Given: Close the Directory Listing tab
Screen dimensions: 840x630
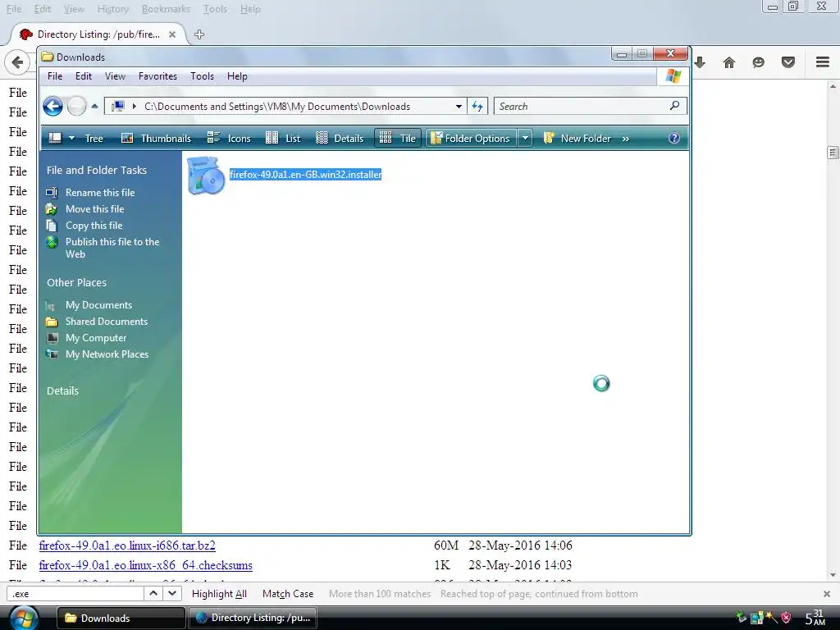Looking at the screenshot, I should pos(172,34).
